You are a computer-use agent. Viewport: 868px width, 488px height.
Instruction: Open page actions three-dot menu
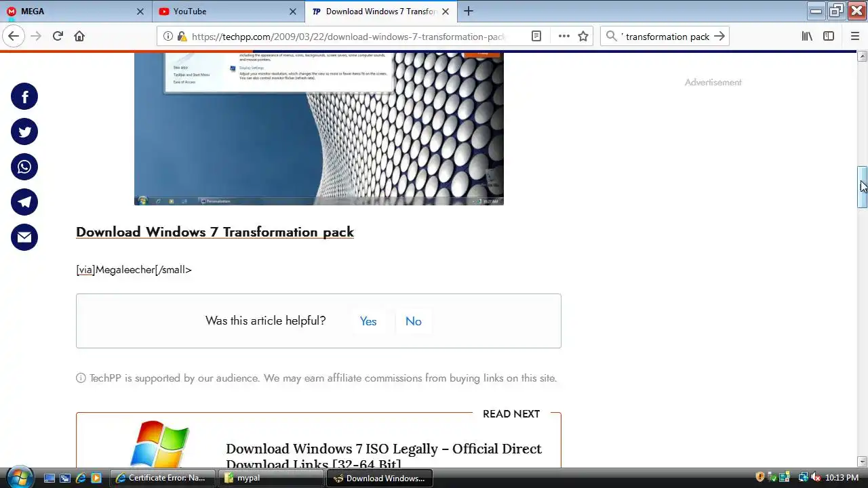point(564,37)
